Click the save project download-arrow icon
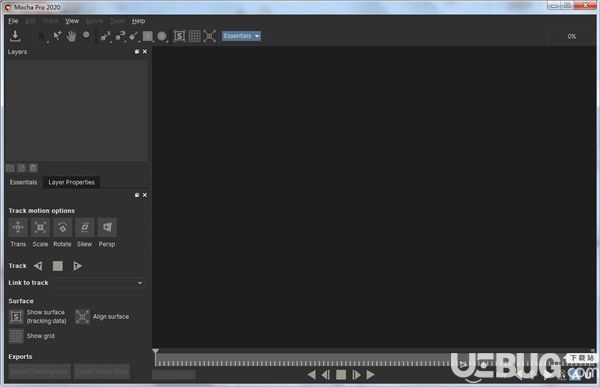This screenshot has width=600, height=387. (15, 36)
